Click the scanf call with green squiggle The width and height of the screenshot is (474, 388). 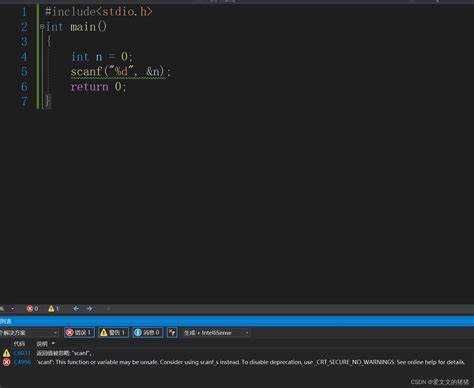pos(120,72)
